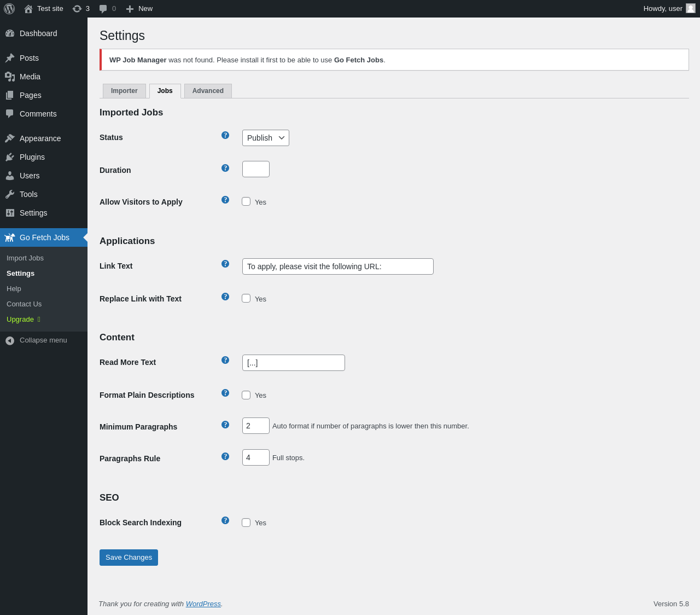Open the Status Publish dropdown

point(266,138)
